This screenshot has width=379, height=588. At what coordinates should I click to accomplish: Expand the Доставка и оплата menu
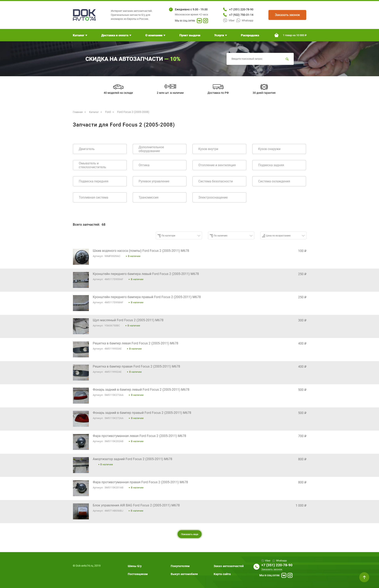116,35
